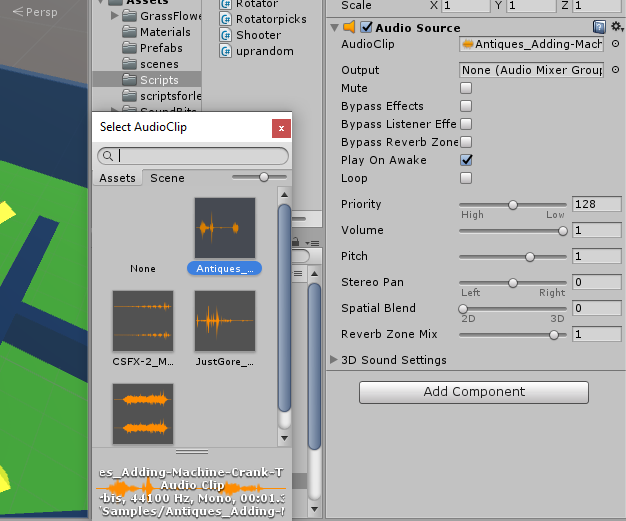Image resolution: width=626 pixels, height=521 pixels.
Task: Select the Antiques_ audio clip thumbnail
Action: [225, 228]
